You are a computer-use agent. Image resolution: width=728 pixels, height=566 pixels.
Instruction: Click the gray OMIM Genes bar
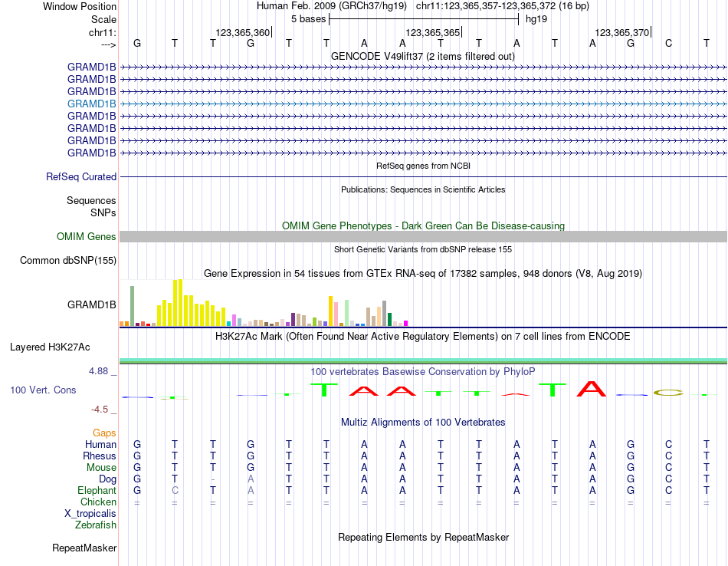(424, 236)
